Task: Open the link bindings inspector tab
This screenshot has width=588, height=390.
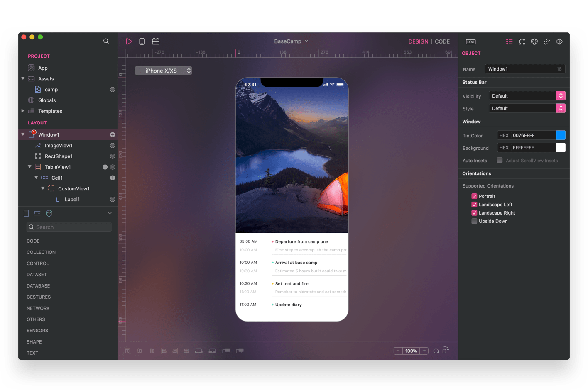Action: click(x=547, y=41)
